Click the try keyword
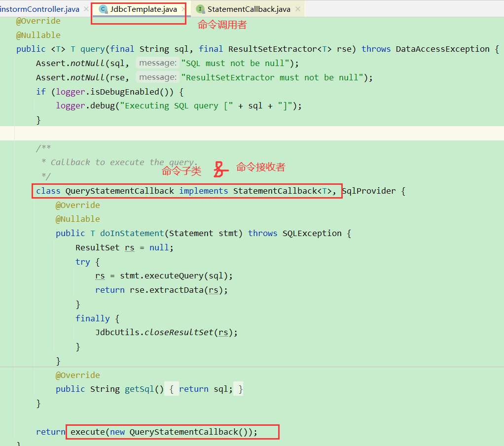The image size is (504, 446). tap(83, 262)
